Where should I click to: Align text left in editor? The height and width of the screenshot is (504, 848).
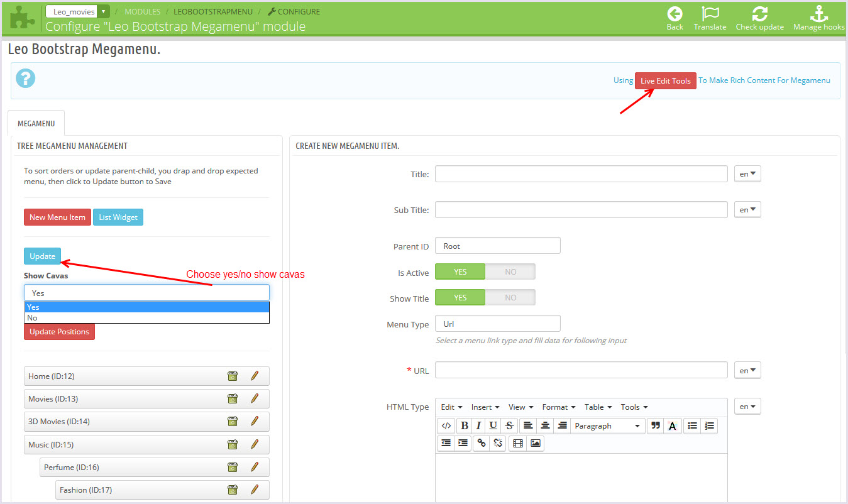point(528,425)
